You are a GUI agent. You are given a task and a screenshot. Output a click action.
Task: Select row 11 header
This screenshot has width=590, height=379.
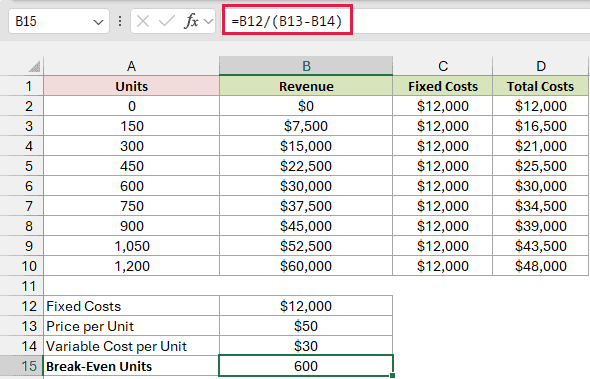(x=21, y=286)
